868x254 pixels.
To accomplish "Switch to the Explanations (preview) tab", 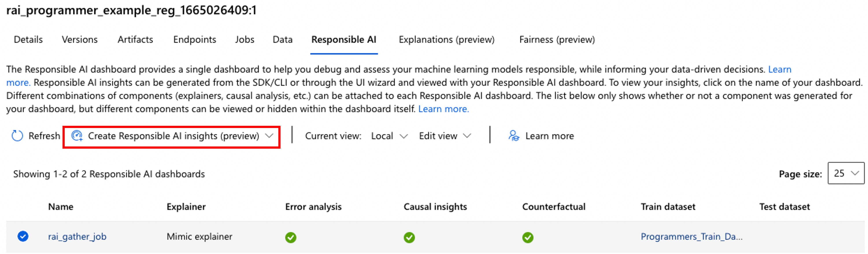I will click(446, 40).
